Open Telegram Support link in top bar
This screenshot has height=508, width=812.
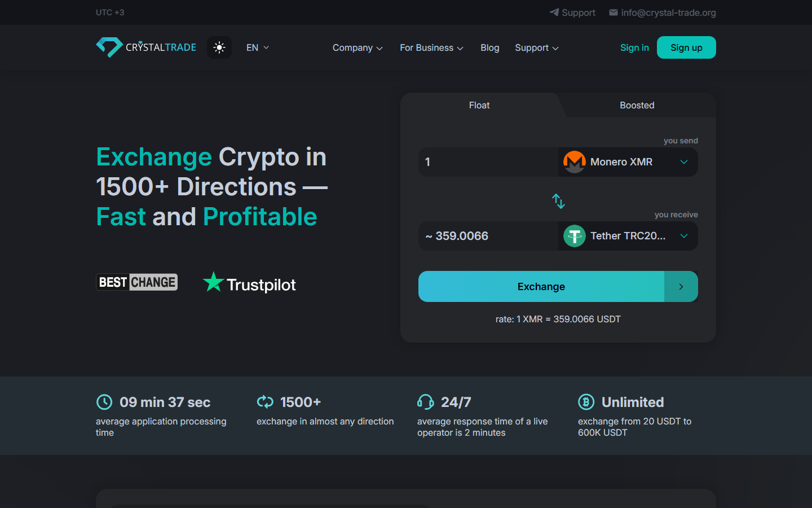tap(572, 12)
